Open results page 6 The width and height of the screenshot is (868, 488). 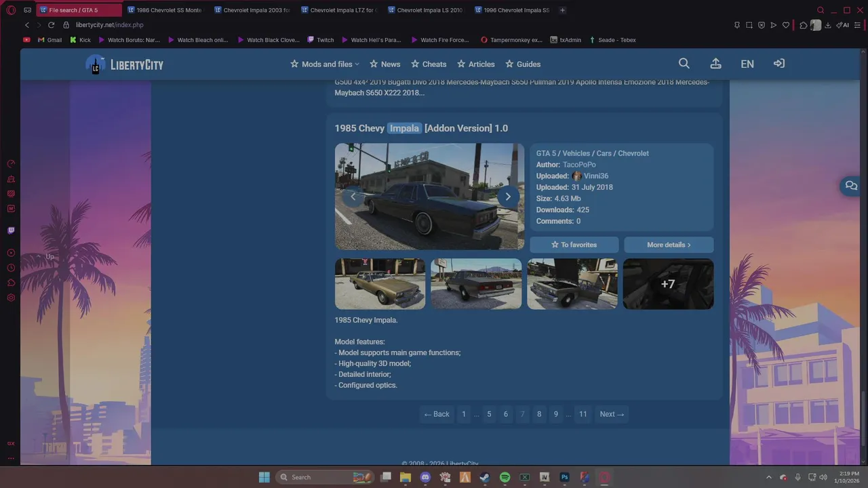(505, 414)
